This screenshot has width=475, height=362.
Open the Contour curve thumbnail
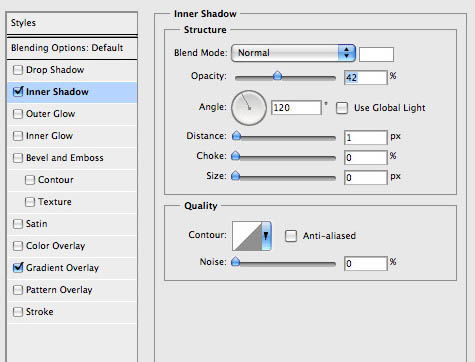point(247,236)
